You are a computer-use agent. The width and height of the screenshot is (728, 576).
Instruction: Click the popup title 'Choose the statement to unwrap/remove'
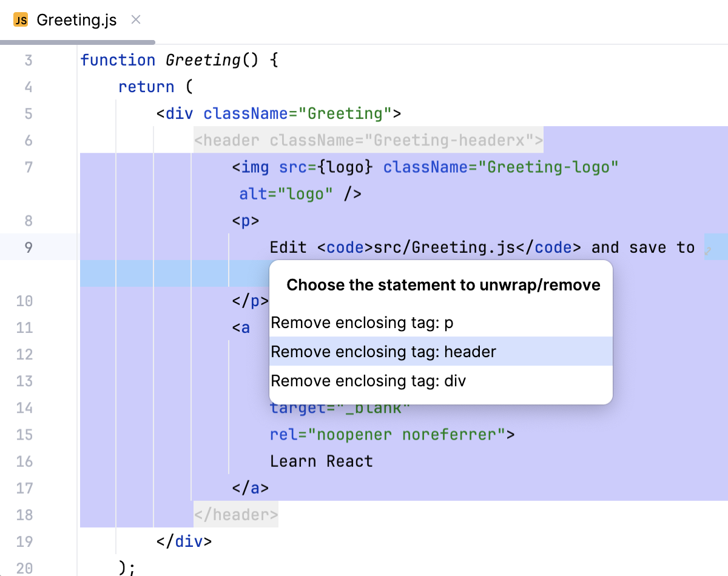tap(443, 285)
